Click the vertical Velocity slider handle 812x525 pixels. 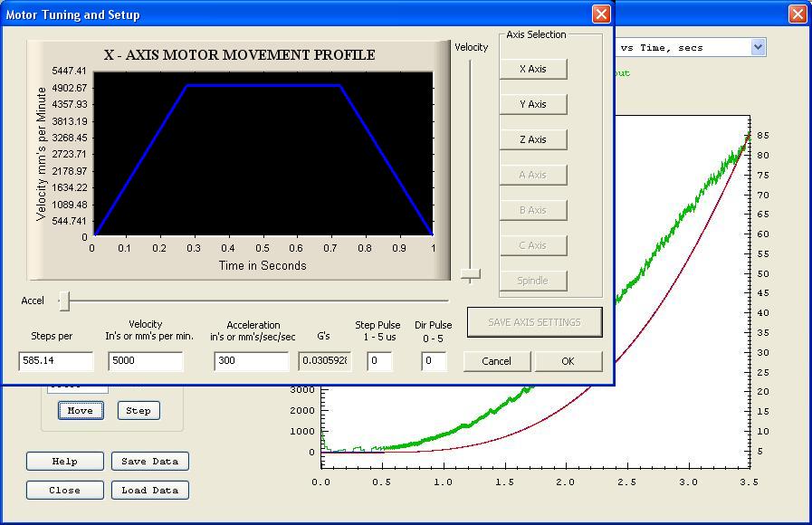point(470,274)
